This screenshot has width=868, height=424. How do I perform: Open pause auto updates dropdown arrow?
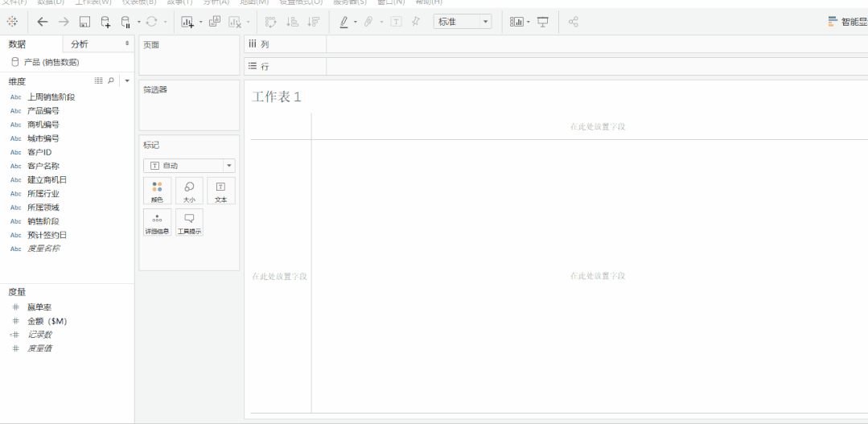coord(139,23)
